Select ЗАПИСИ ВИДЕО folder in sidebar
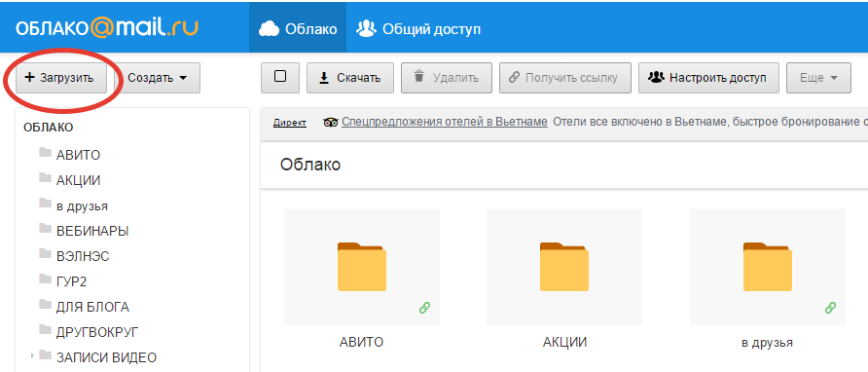This screenshot has width=868, height=372. 106,357
